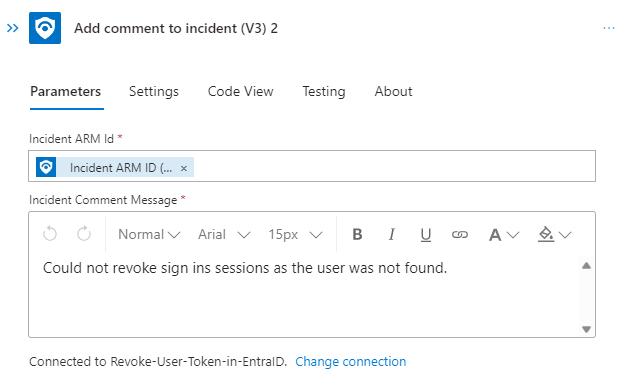
Task: Collapse the panel with double chevron icon
Action: 13,28
